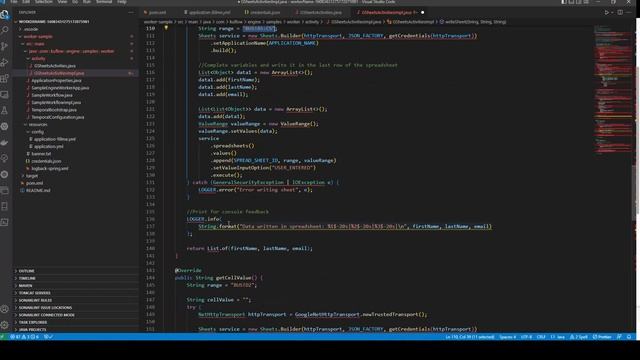Click the Explorer icon at top of activity bar
Viewport: 640px width, 360px height.
click(5, 15)
